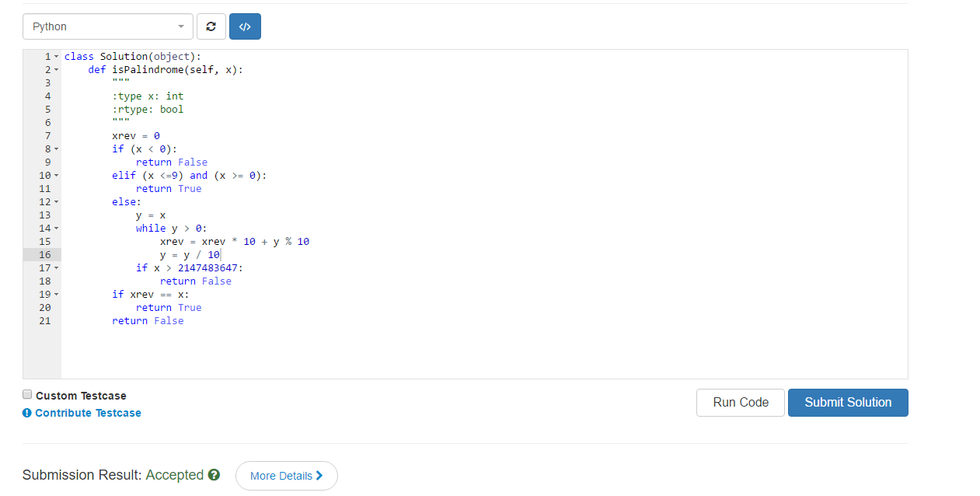The image size is (980, 496).
Task: Place cursor on 'xrev = 0' line
Action: coord(136,136)
